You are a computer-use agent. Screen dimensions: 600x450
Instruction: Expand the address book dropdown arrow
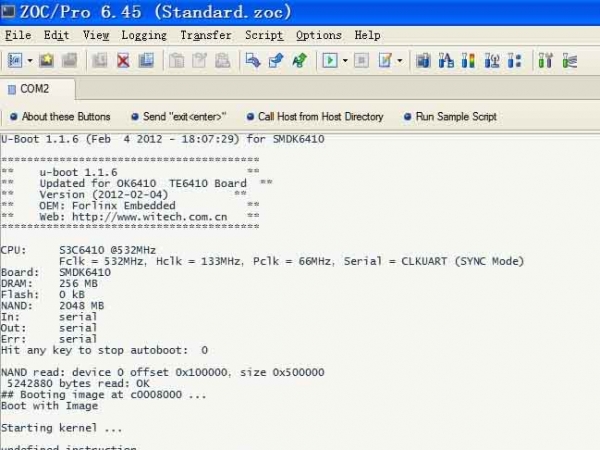[30, 60]
